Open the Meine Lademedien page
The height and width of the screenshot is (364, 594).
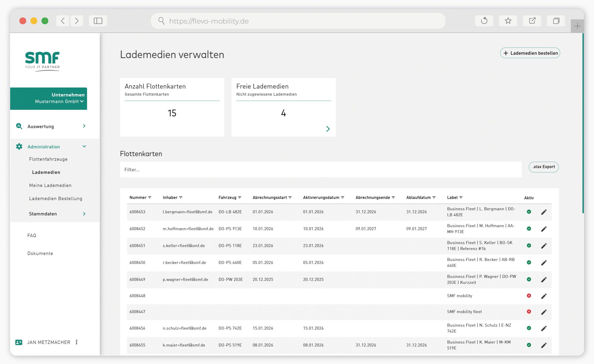click(50, 185)
